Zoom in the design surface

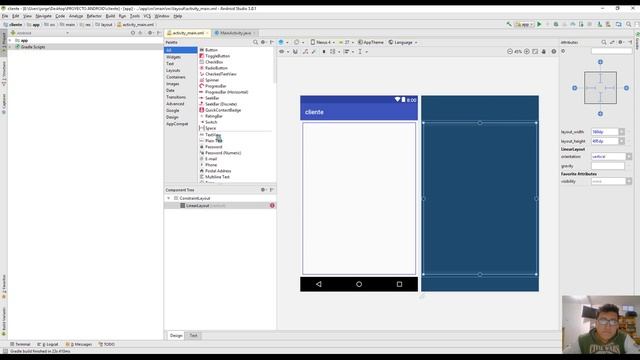[x=527, y=52]
